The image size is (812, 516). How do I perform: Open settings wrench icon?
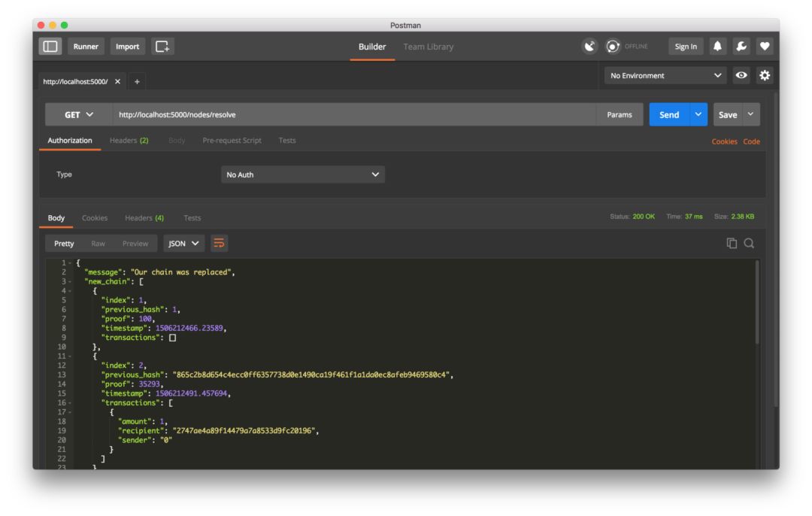tap(741, 46)
